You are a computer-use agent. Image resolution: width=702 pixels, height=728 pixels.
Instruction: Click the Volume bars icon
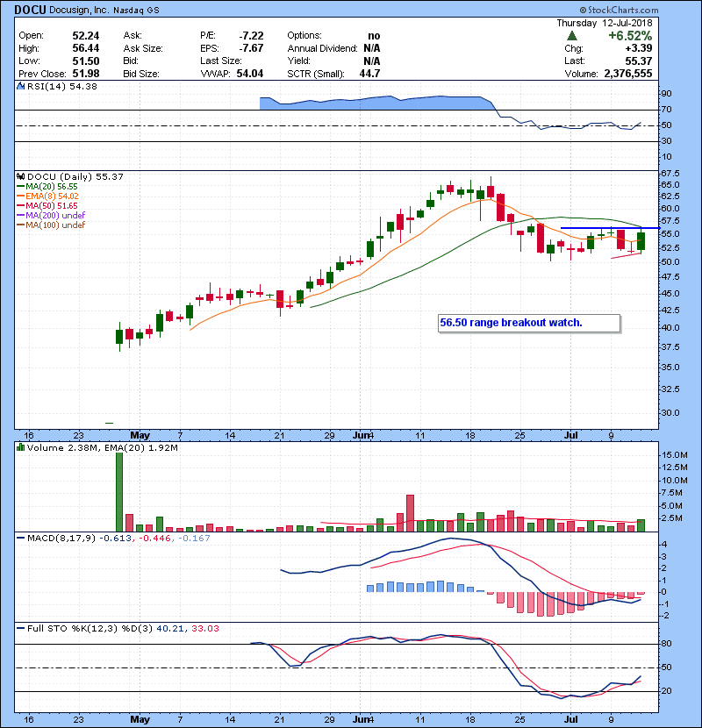coord(20,447)
